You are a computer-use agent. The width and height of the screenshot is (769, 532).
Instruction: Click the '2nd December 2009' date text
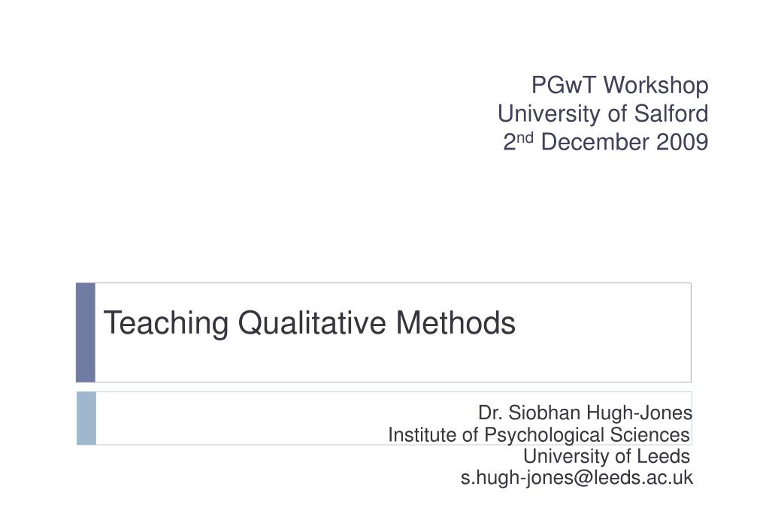click(x=606, y=142)
